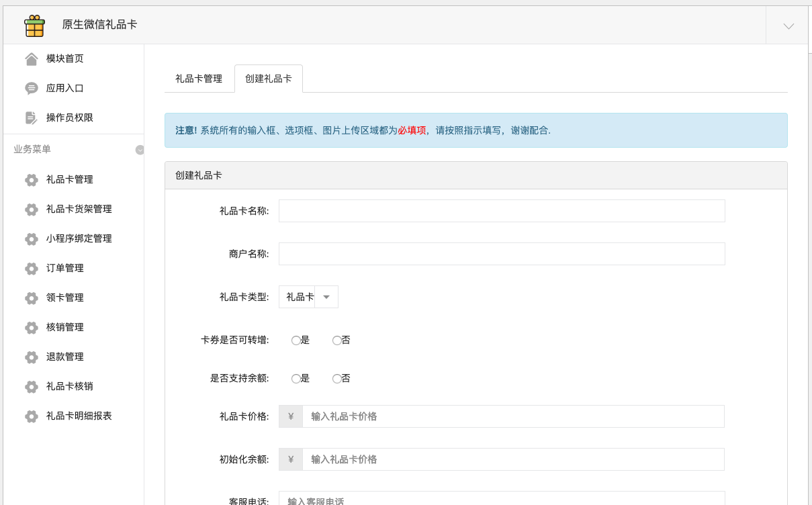This screenshot has width=812, height=505.
Task: Go to 礼品卡明细报表 menu item
Action: 79,416
